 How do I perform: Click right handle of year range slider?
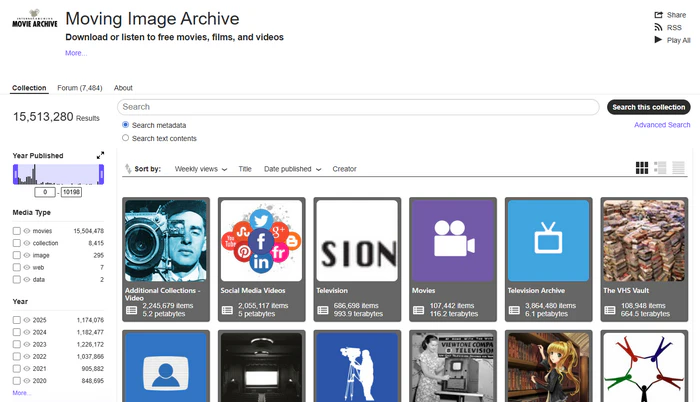tap(101, 174)
